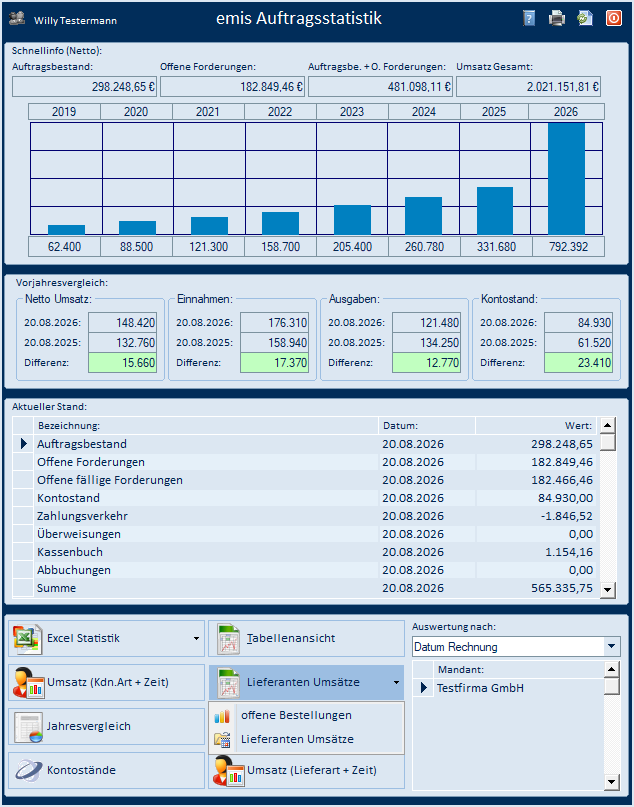Click the refresh document icon
Screen dimensions: 634x807
585,19
